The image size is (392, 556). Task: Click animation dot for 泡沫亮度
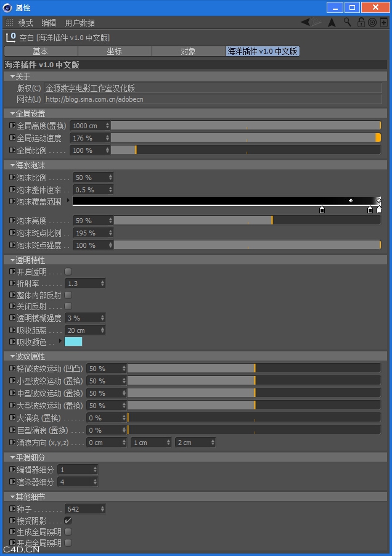[x=12, y=220]
